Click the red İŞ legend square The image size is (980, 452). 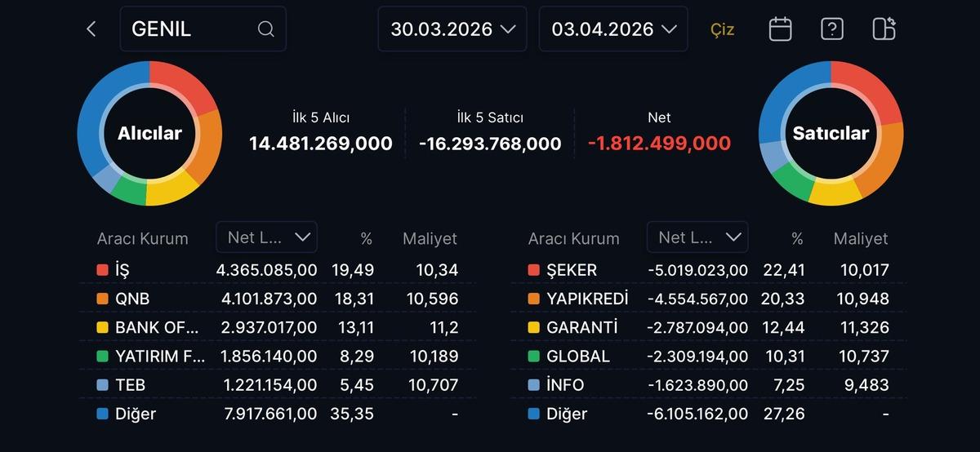tap(102, 270)
